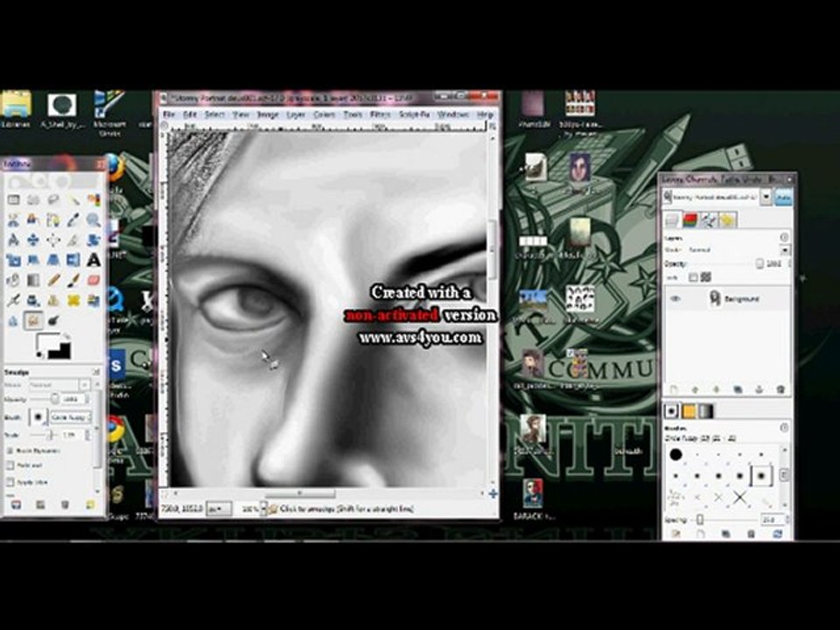The image size is (840, 630).
Task: Select the Dodge/Burn tool
Action: pos(53,320)
